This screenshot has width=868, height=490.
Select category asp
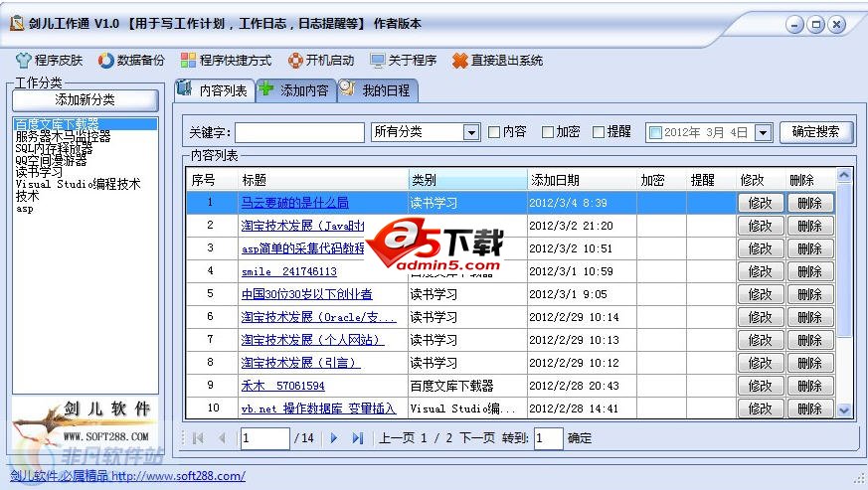pyautogui.click(x=24, y=209)
